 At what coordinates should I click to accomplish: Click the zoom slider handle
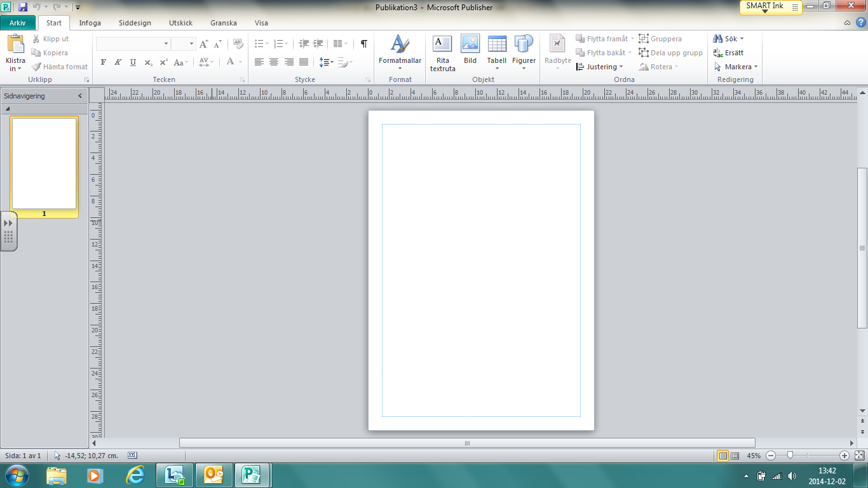pyautogui.click(x=790, y=456)
